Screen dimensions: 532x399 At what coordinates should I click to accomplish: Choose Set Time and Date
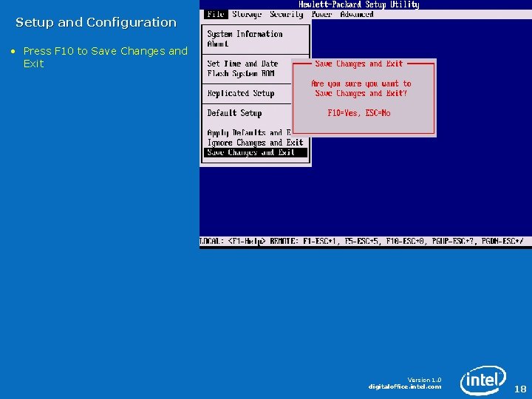(242, 64)
